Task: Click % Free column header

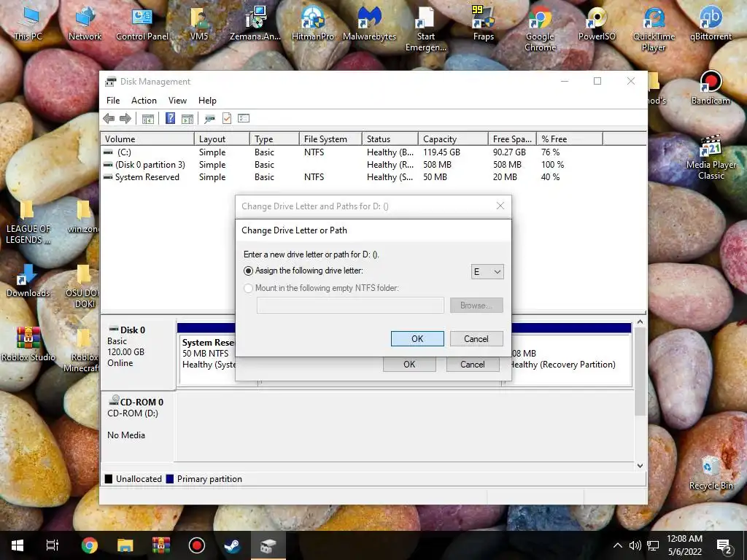Action: pos(570,139)
